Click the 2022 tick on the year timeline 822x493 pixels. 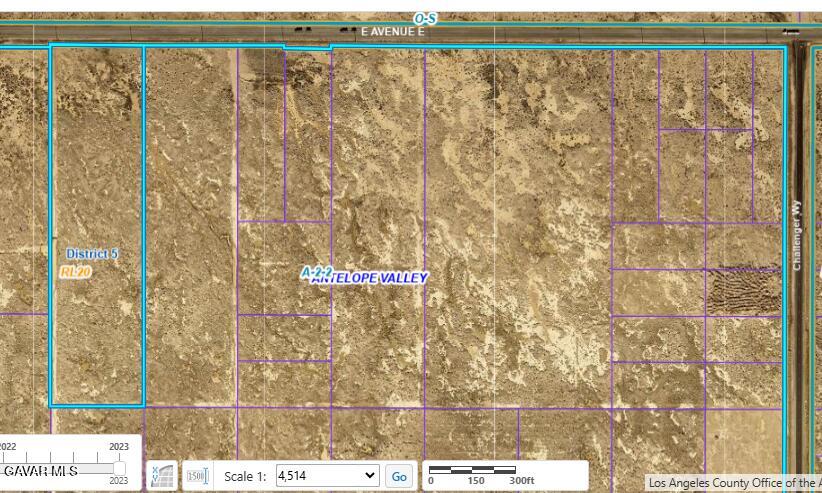pyautogui.click(x=6, y=447)
